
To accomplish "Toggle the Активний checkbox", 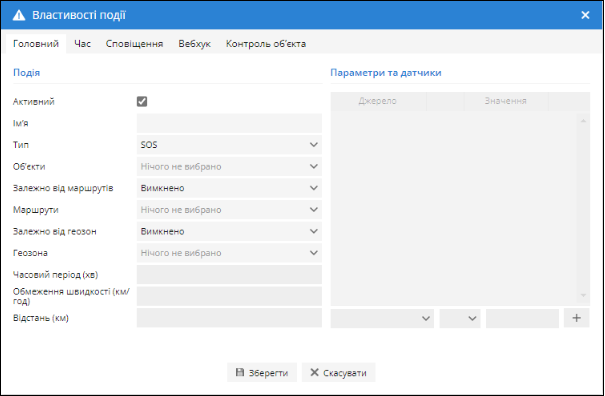I will click(142, 102).
